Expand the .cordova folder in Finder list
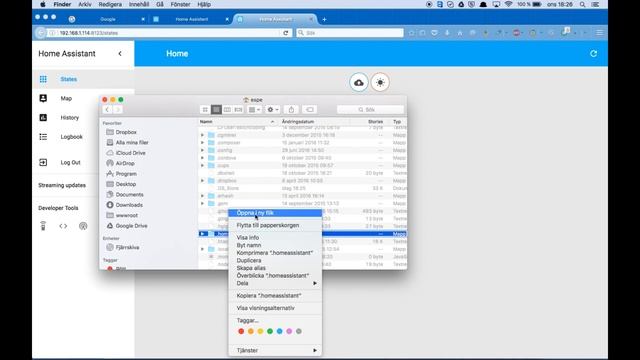 202,158
